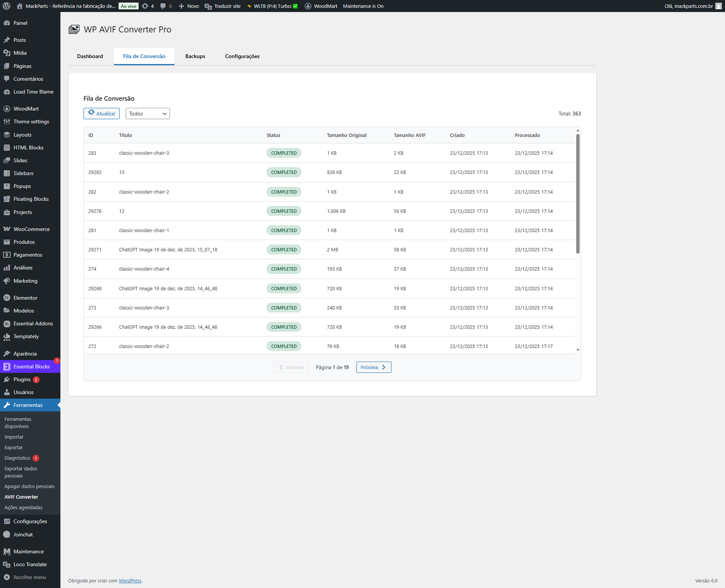Click the WordPress footer link
This screenshot has height=588, width=725.
(x=130, y=581)
